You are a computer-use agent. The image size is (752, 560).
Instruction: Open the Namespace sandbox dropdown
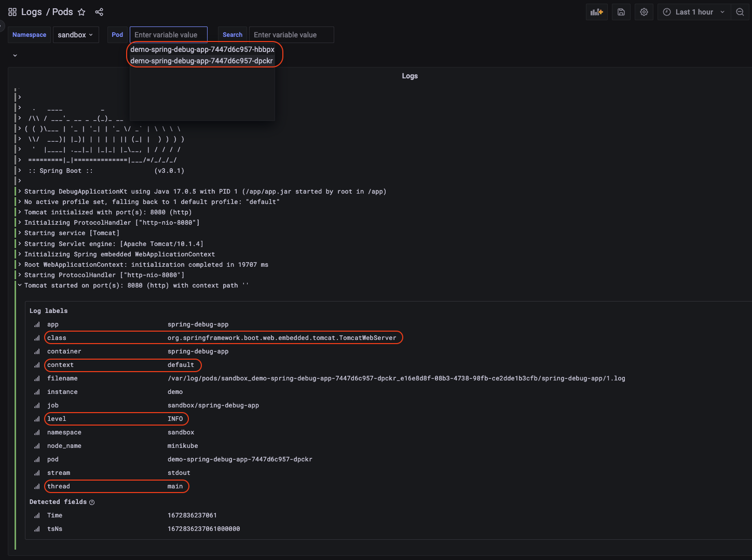click(76, 35)
